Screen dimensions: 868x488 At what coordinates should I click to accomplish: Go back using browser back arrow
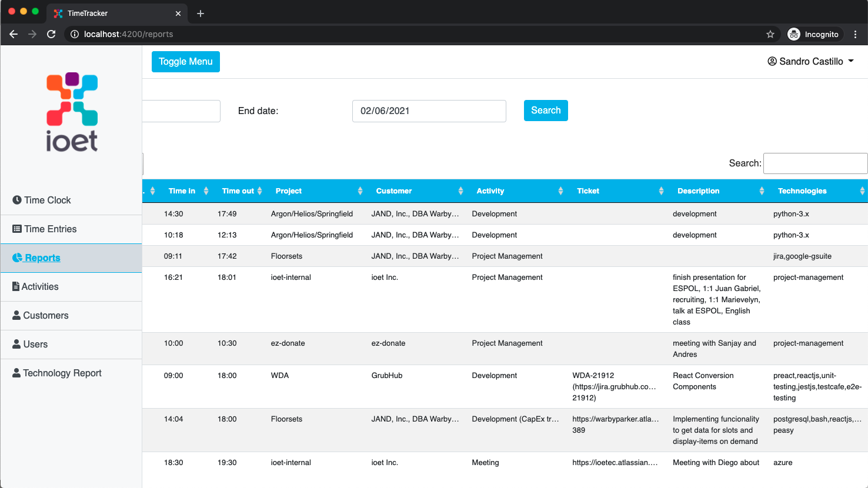click(14, 34)
